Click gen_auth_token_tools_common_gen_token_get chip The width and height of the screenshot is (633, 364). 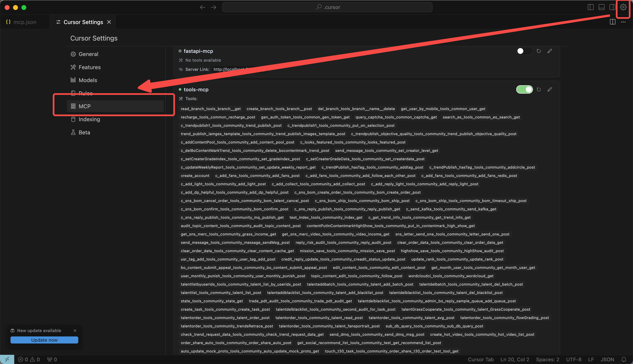305,117
